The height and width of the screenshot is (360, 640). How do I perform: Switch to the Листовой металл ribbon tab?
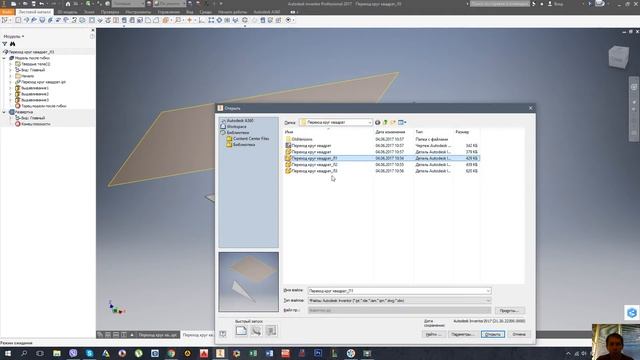[x=34, y=12]
